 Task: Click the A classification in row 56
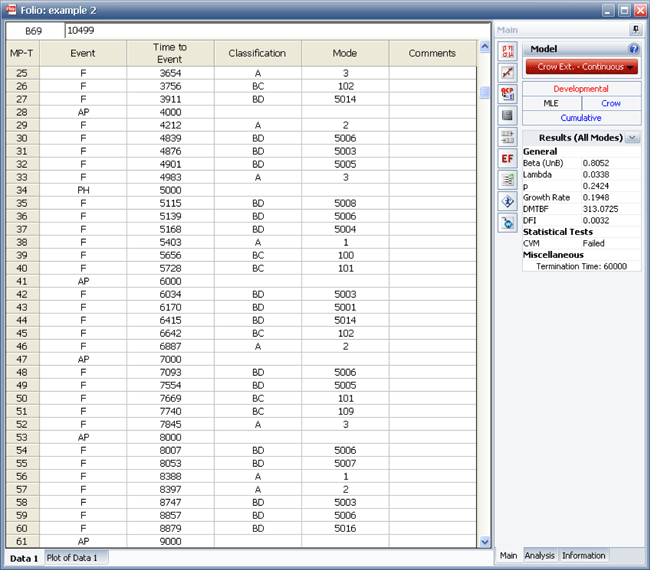(257, 476)
